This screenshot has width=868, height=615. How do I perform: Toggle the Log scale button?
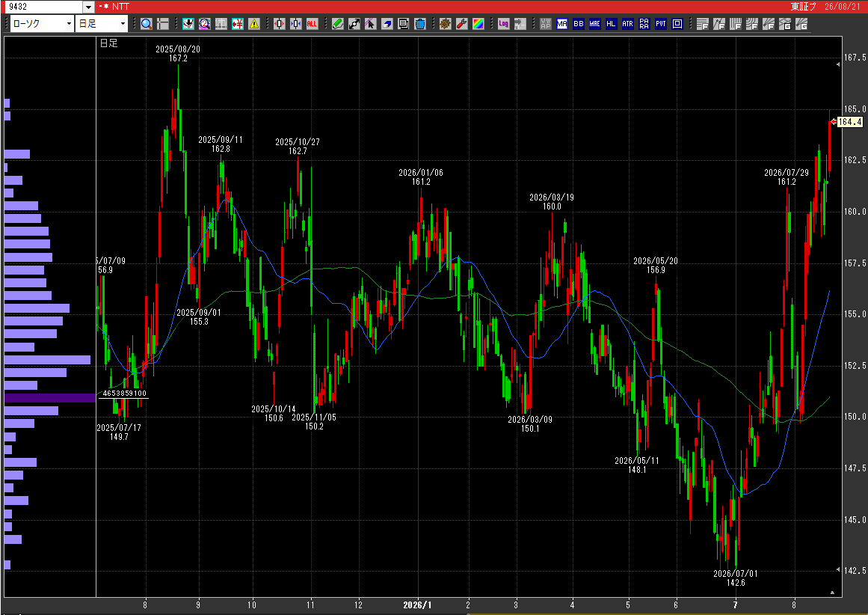coord(504,24)
